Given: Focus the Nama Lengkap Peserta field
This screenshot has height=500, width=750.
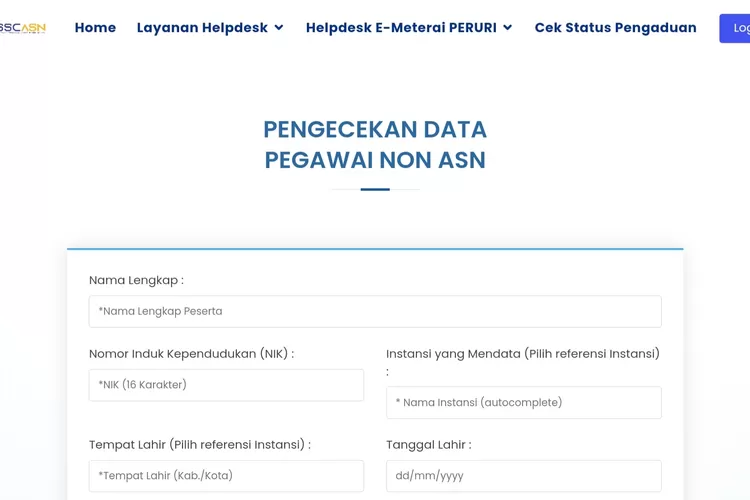Looking at the screenshot, I should point(375,311).
